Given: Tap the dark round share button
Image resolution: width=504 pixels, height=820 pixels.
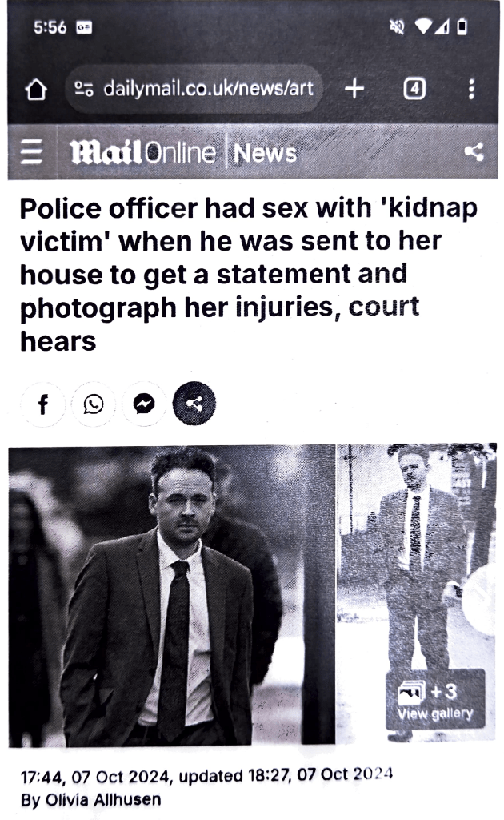Looking at the screenshot, I should pyautogui.click(x=194, y=404).
